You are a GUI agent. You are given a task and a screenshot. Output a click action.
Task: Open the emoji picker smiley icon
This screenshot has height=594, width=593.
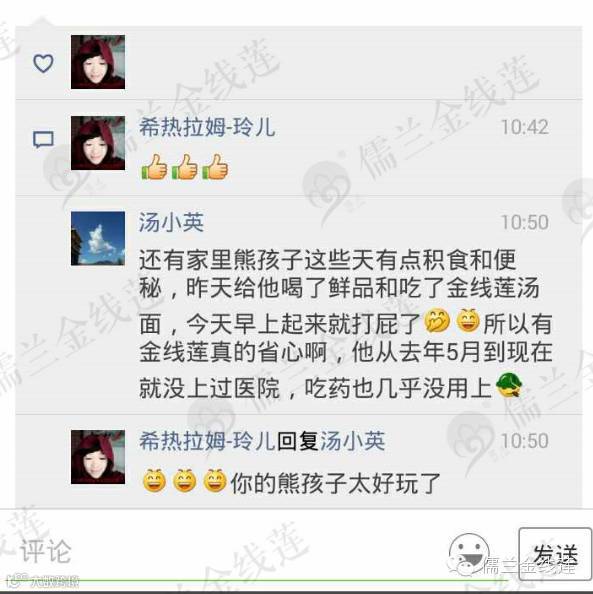(x=469, y=552)
